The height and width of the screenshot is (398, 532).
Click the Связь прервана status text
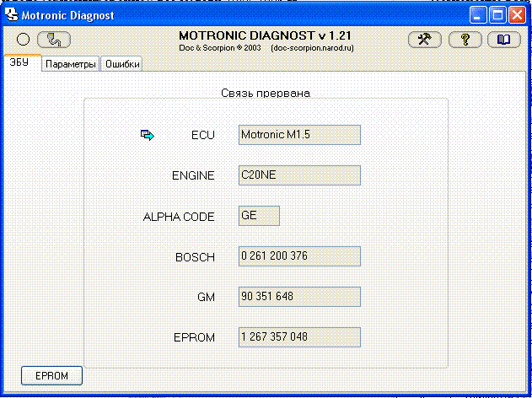coord(266,93)
